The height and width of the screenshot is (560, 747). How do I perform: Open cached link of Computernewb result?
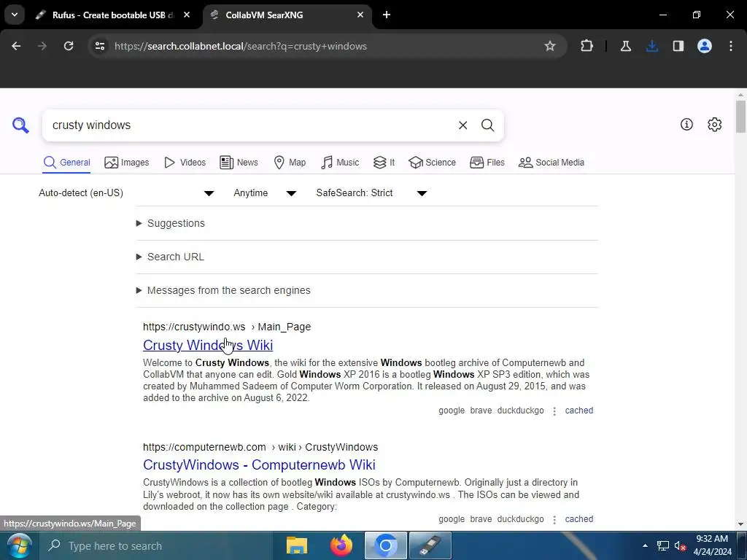(x=578, y=519)
